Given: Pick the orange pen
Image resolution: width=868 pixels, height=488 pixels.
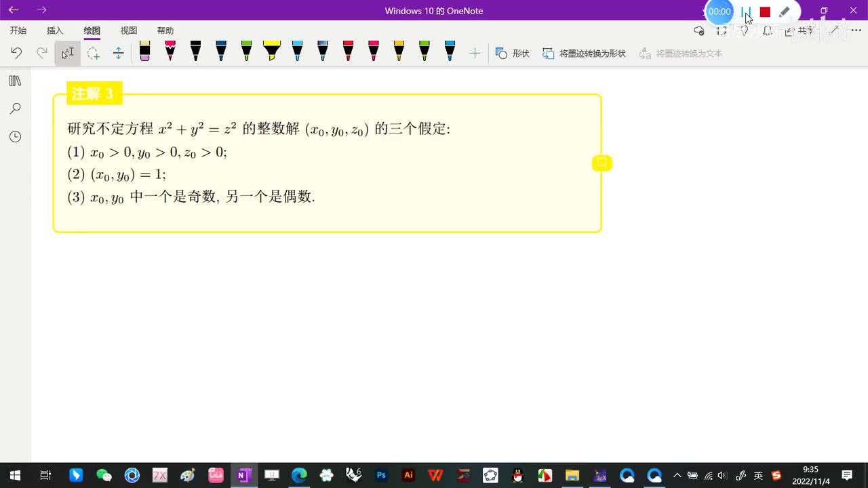Looking at the screenshot, I should click(399, 52).
